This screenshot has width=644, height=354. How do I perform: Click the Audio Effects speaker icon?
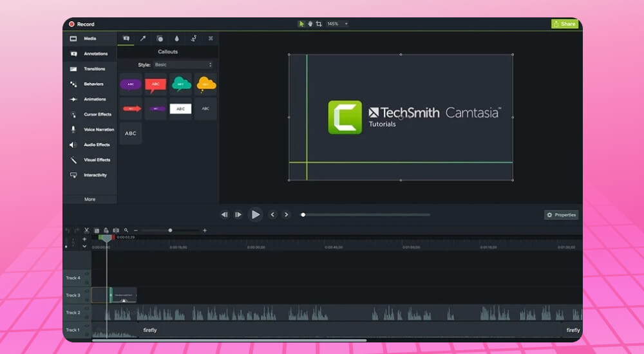(73, 145)
